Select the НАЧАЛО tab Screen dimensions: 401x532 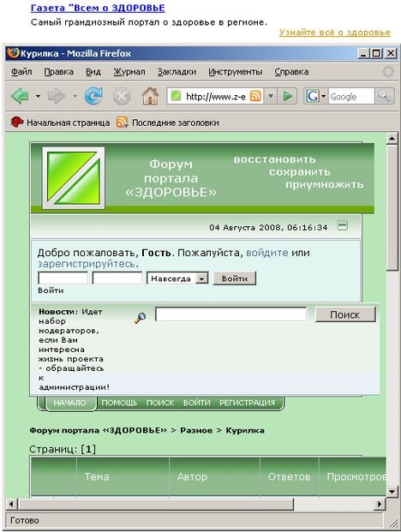pos(70,403)
